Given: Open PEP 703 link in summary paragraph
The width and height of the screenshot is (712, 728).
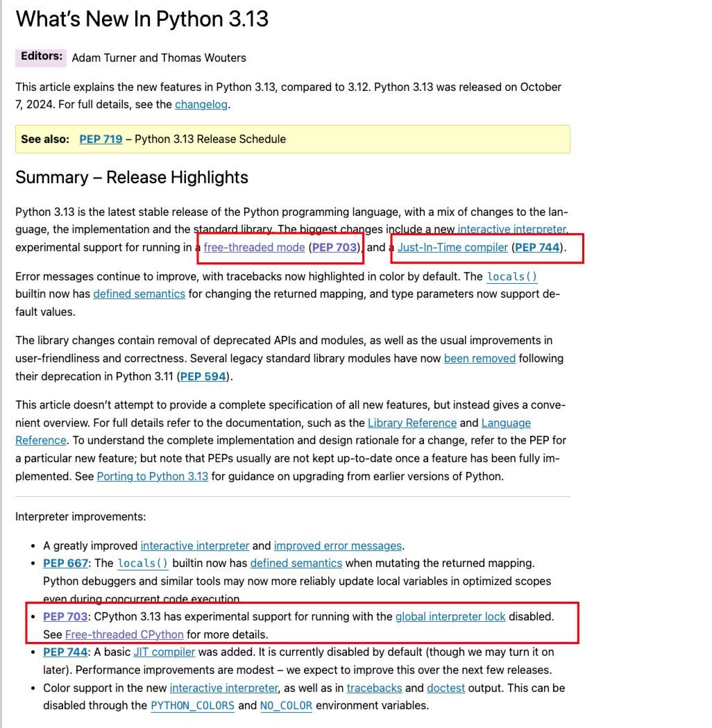Looking at the screenshot, I should [334, 248].
